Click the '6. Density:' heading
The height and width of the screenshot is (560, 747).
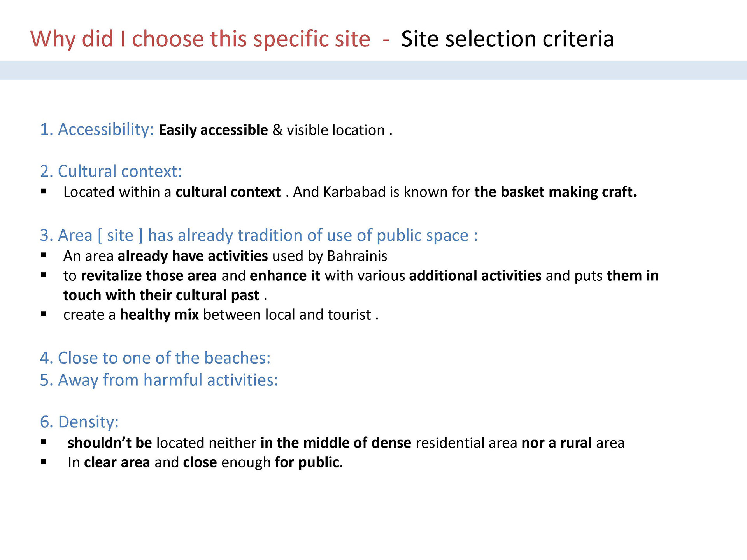(x=79, y=422)
